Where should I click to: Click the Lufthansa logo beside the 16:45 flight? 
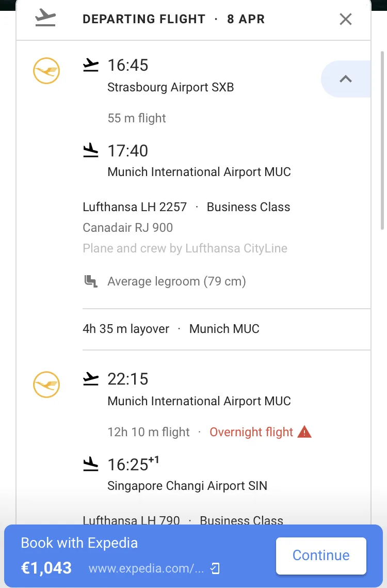46,71
